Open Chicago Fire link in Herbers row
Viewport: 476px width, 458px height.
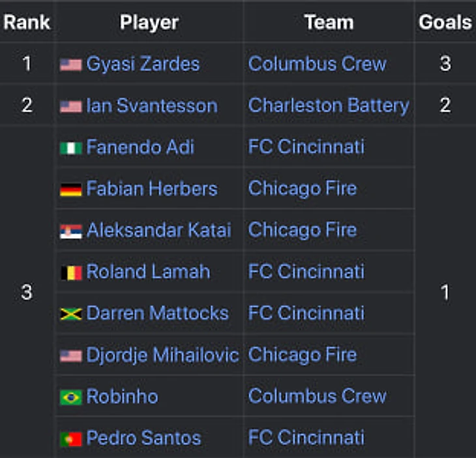(302, 189)
